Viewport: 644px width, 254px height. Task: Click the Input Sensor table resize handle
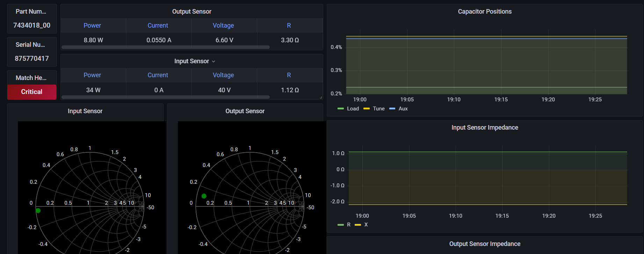tap(321, 97)
